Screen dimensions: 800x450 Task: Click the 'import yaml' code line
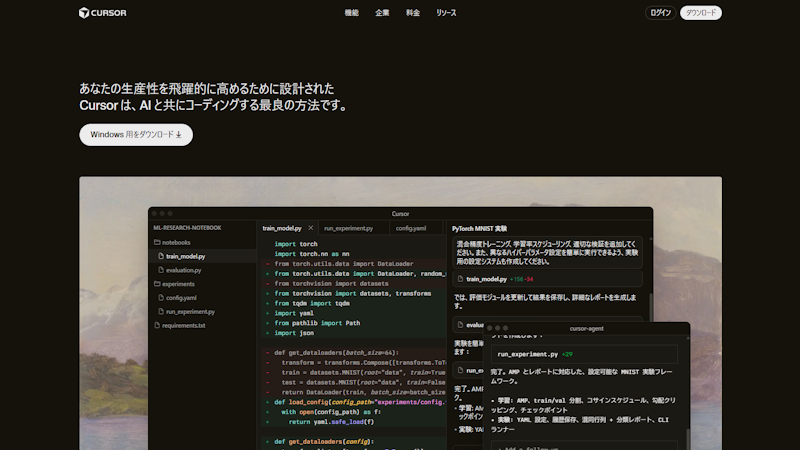(294, 313)
